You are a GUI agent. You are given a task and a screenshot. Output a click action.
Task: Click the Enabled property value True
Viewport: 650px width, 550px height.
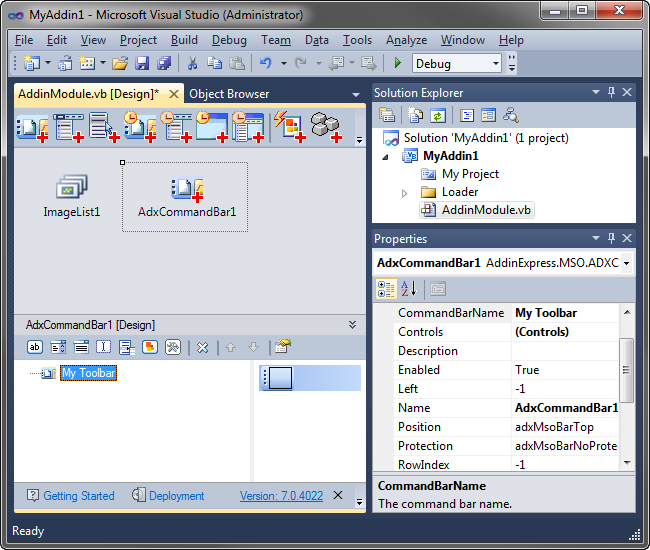pyautogui.click(x=565, y=370)
